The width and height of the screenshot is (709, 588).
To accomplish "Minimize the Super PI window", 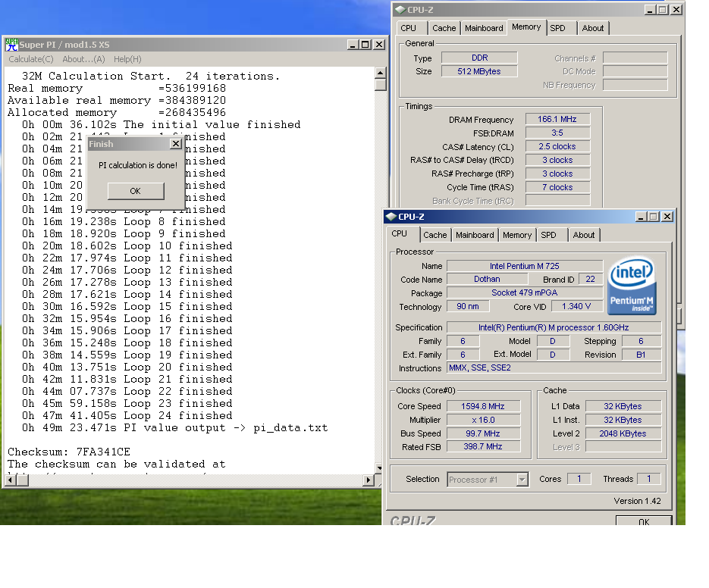I will pyautogui.click(x=353, y=44).
